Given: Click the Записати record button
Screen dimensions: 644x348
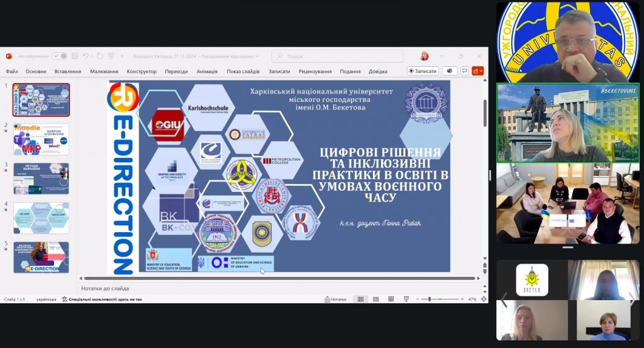Looking at the screenshot, I should (x=423, y=71).
